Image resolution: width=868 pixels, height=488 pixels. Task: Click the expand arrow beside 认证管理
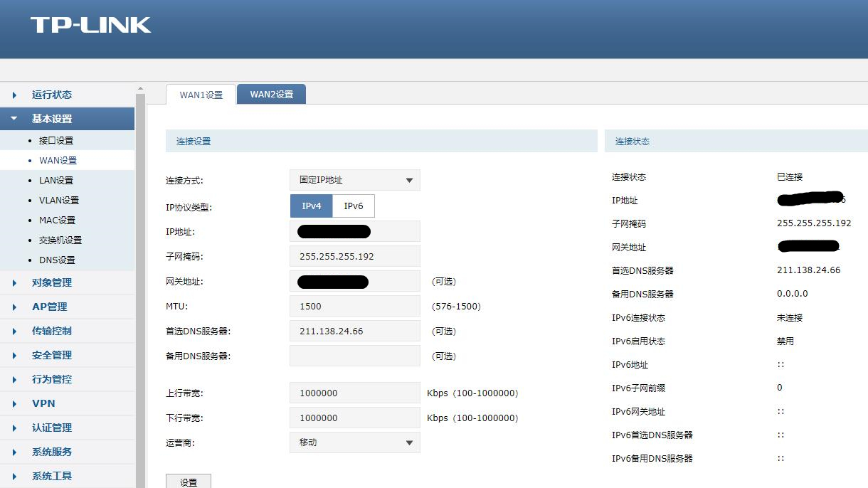(13, 428)
